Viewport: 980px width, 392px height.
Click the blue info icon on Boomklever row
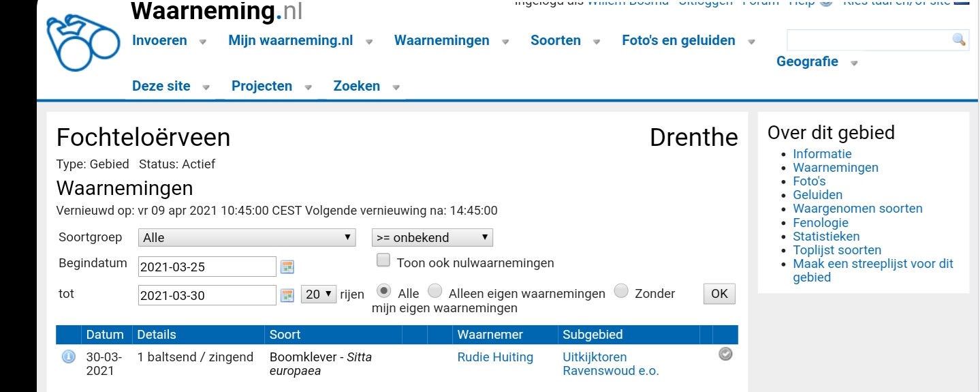click(69, 357)
